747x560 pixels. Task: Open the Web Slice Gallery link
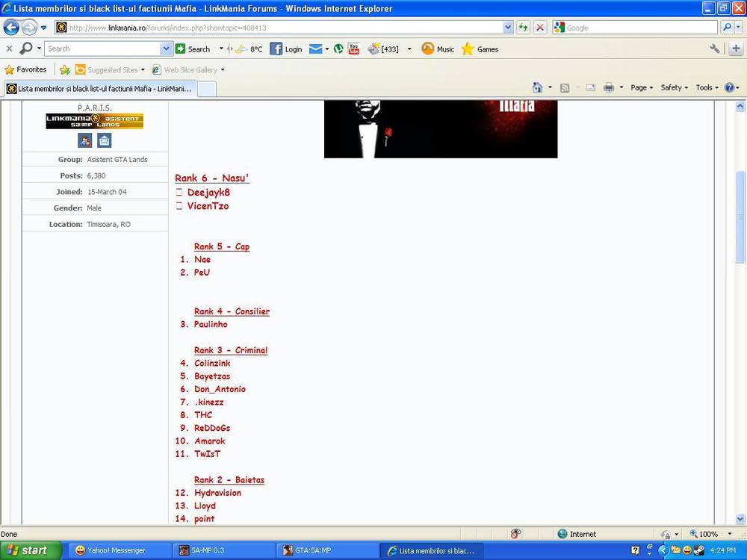click(x=190, y=70)
